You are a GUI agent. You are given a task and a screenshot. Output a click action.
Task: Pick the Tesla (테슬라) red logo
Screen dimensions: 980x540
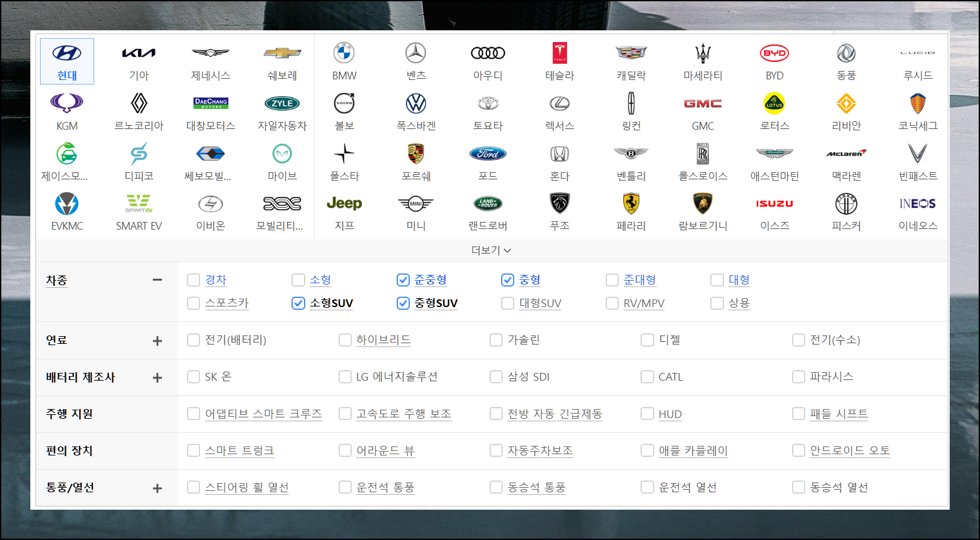click(559, 53)
